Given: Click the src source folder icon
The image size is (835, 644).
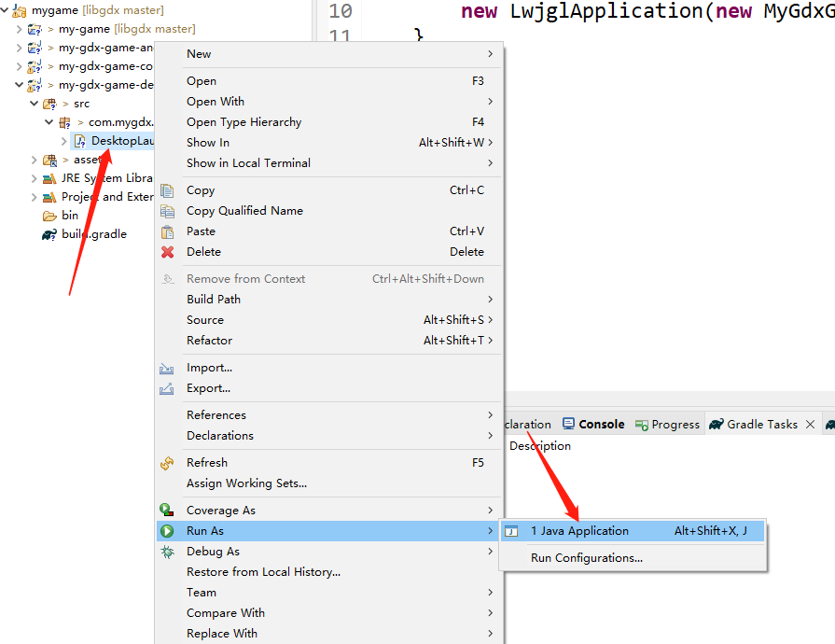Looking at the screenshot, I should point(49,104).
